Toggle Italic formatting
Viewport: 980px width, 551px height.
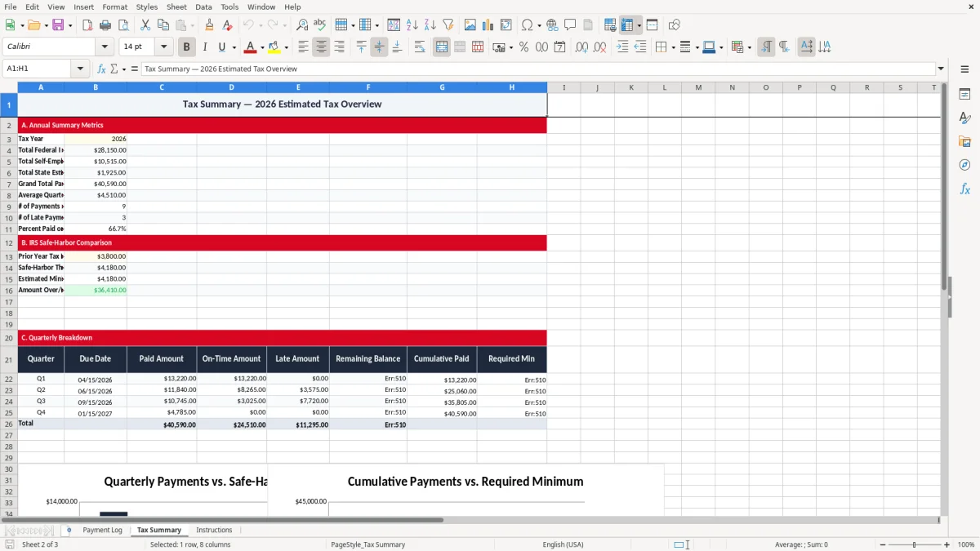tap(205, 47)
